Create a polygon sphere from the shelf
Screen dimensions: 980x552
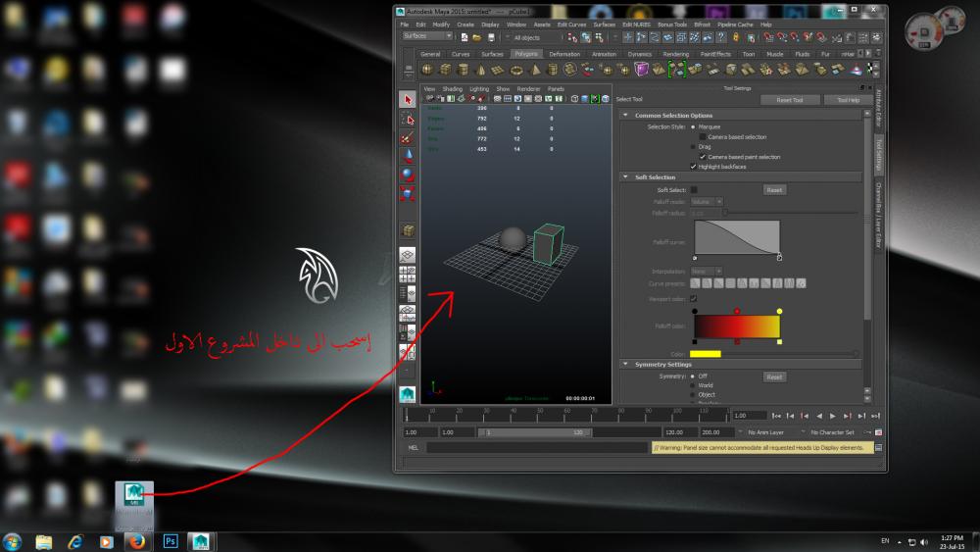pos(427,70)
